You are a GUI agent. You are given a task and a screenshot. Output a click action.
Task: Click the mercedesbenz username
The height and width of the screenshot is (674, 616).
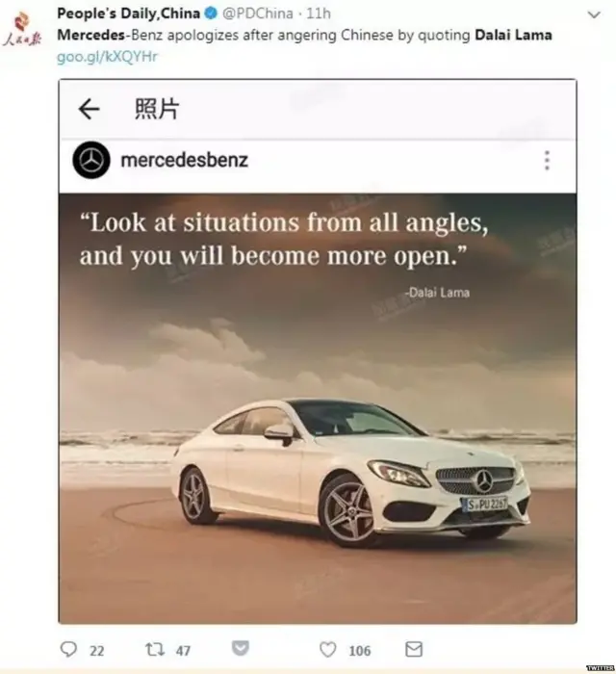(x=185, y=161)
